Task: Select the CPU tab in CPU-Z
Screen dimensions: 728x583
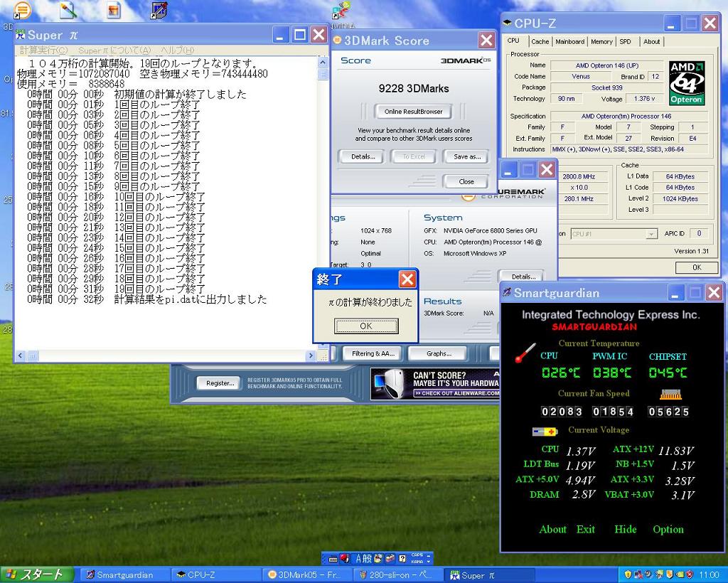Action: tap(513, 41)
